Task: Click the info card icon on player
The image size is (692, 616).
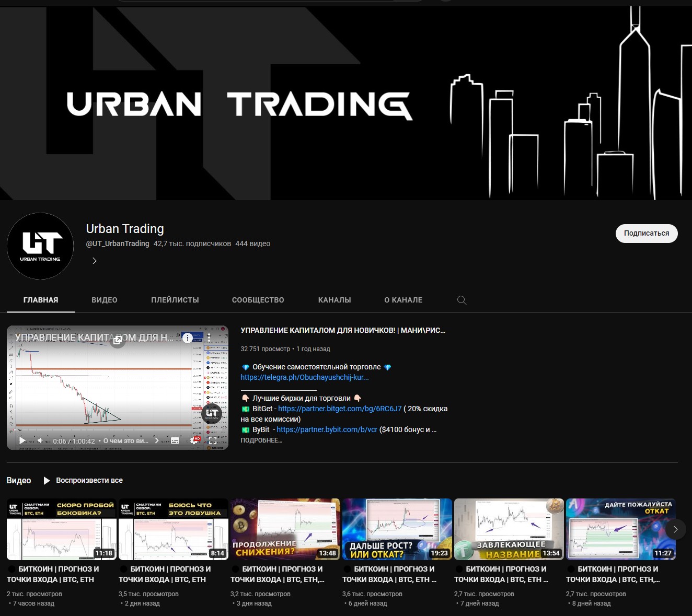Action: (x=187, y=338)
